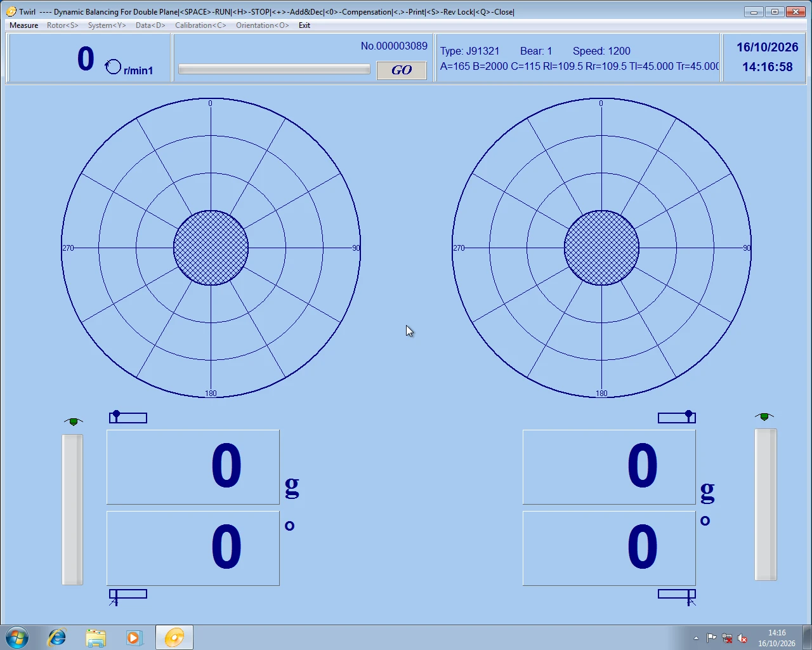Open the Data<D> menu

point(150,25)
